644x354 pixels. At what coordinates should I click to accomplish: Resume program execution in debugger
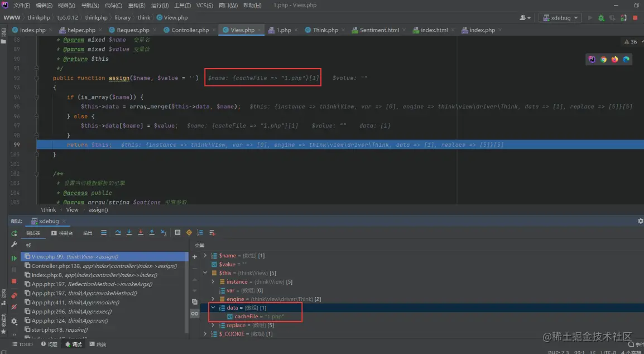coord(14,258)
